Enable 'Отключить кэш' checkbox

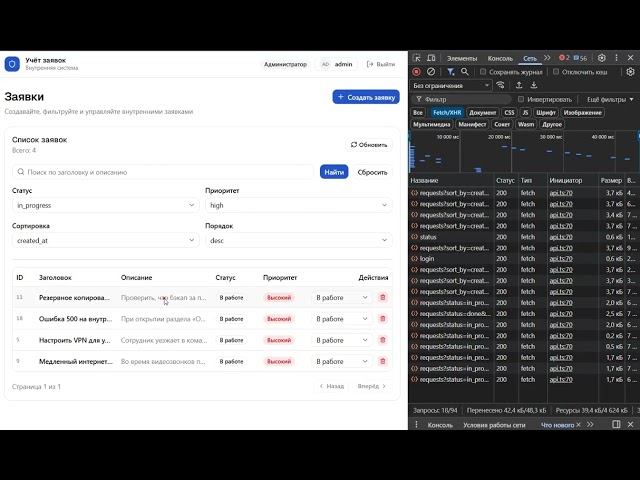[556, 72]
